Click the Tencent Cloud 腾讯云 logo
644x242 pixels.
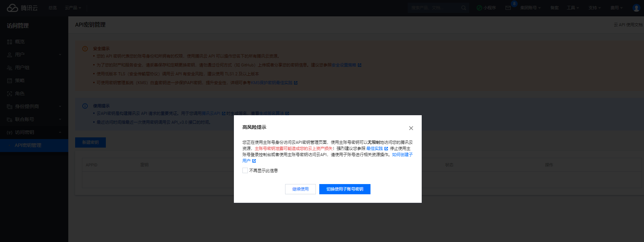tap(22, 8)
